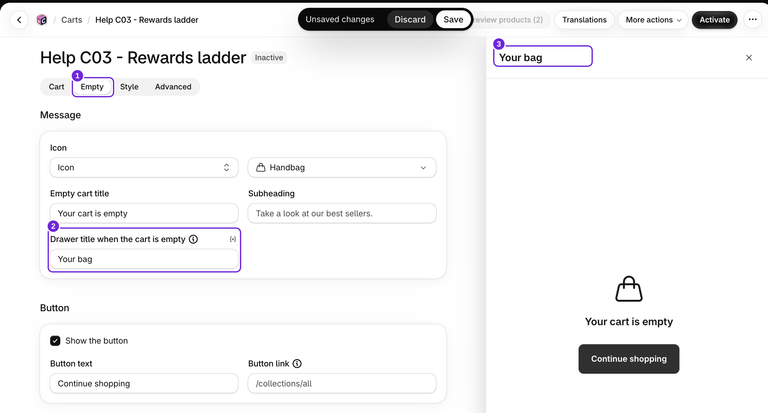Click the back arrow button

(x=19, y=20)
